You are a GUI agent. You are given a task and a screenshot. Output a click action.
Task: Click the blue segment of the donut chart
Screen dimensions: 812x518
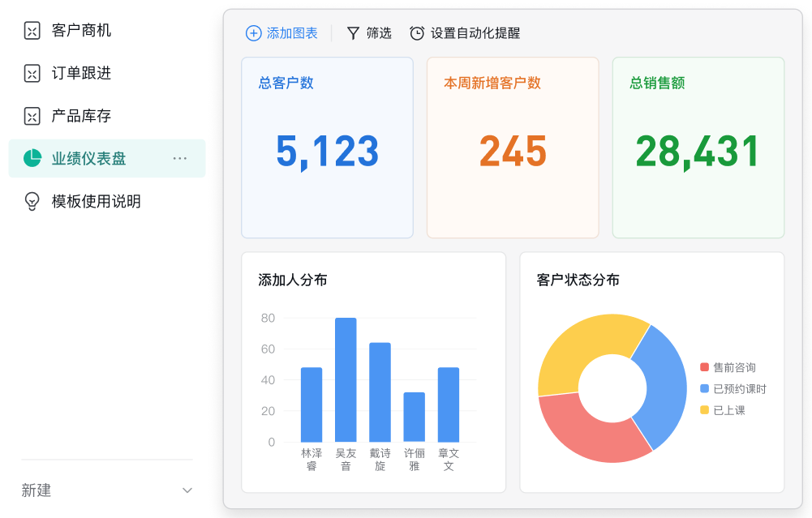[665, 386]
